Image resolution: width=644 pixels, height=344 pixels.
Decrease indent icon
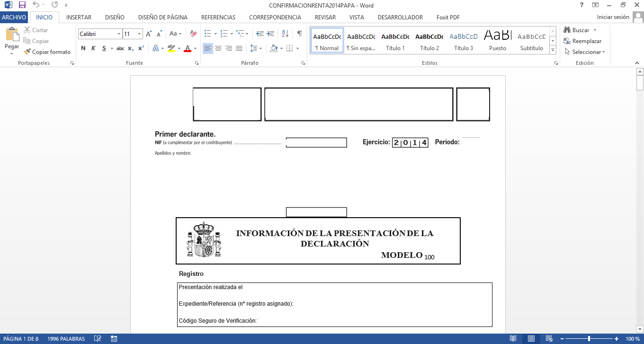tap(260, 34)
